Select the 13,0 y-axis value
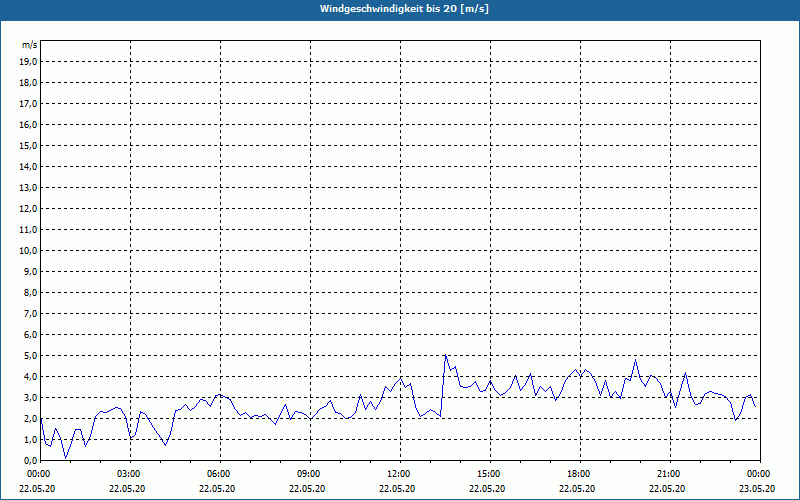Screen dimensions: 800x500 coord(29,187)
